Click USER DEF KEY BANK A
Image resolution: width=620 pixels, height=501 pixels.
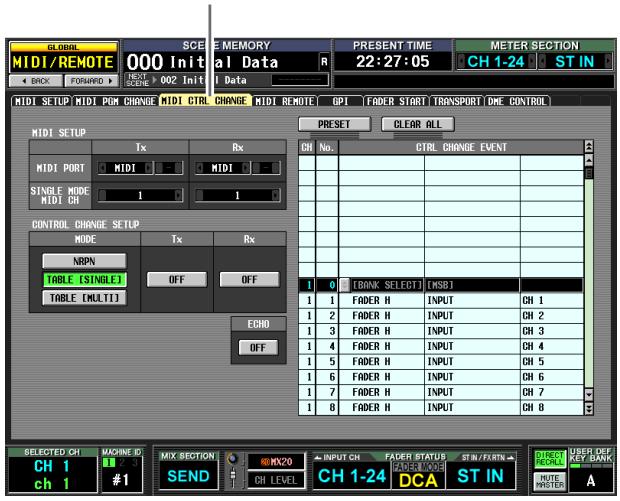pos(591,480)
